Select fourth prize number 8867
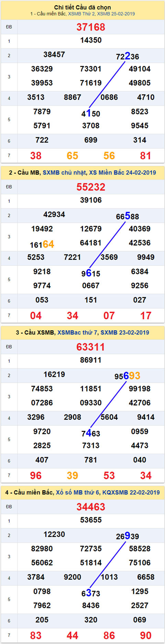 [x=73, y=97]
